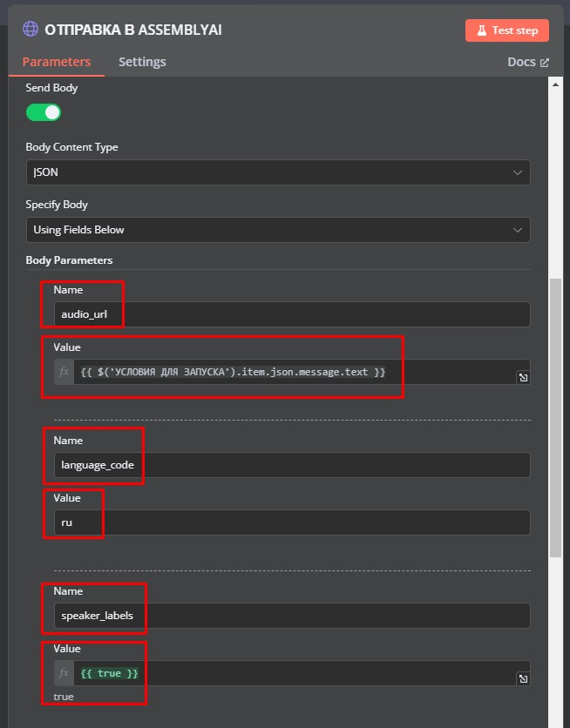Screen dimensions: 570x728
Task: Disable the Send Body toggle
Action: 44,112
